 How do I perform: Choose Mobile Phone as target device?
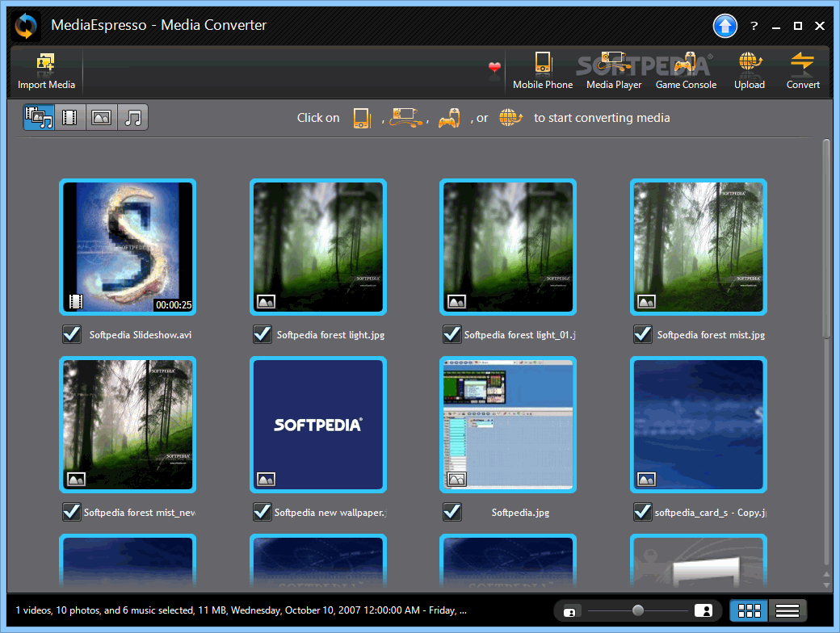coord(543,72)
